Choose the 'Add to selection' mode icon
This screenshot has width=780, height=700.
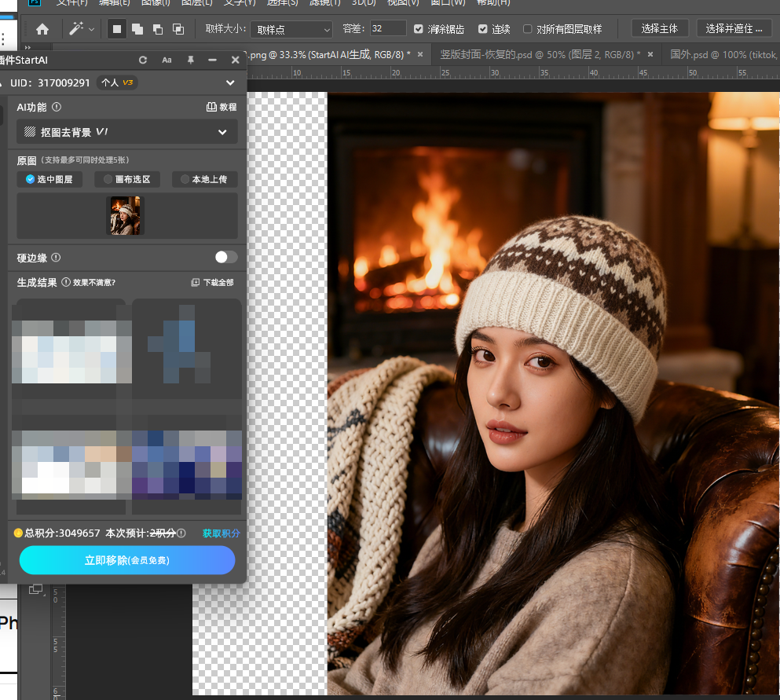coord(137,29)
